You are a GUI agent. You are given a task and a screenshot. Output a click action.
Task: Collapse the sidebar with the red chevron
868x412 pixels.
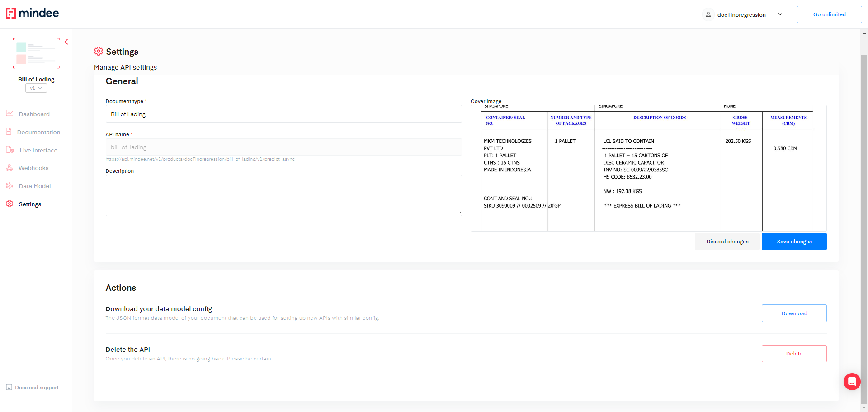(66, 42)
